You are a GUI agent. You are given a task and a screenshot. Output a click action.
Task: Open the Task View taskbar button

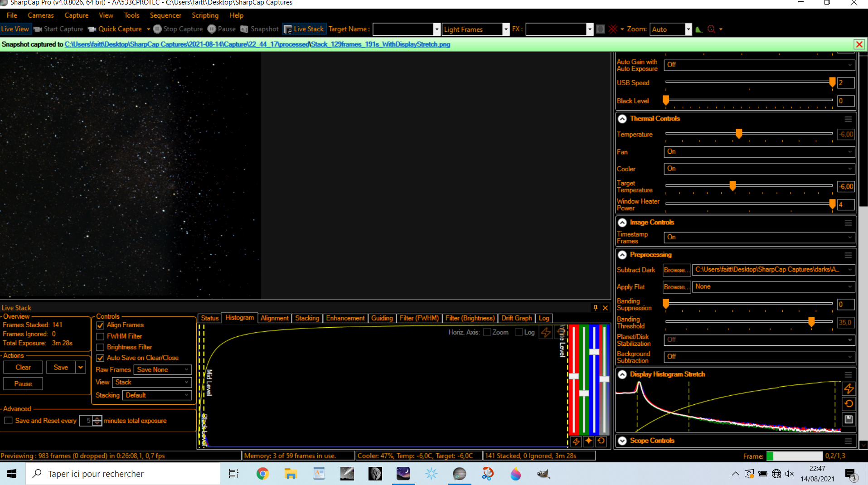233,474
